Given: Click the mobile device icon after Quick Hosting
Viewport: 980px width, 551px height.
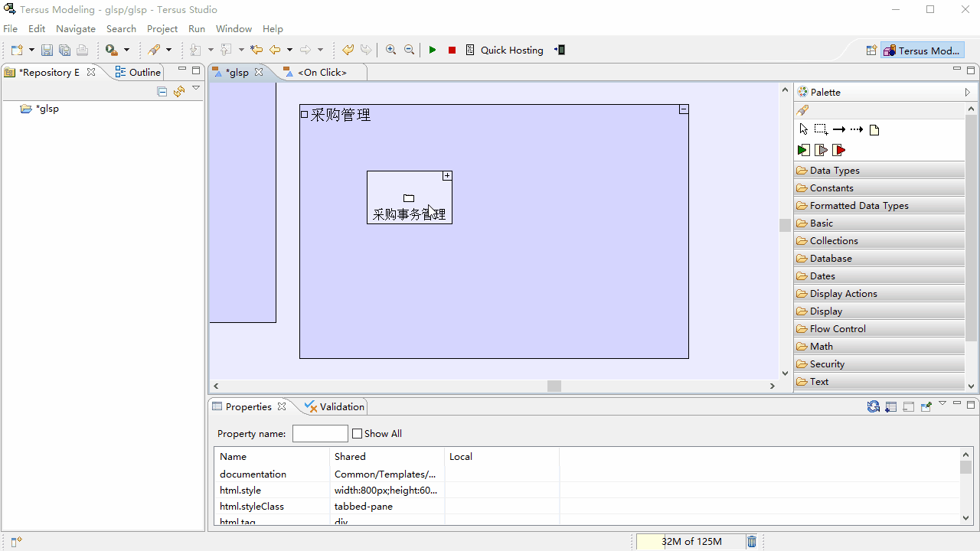Looking at the screenshot, I should coord(560,50).
